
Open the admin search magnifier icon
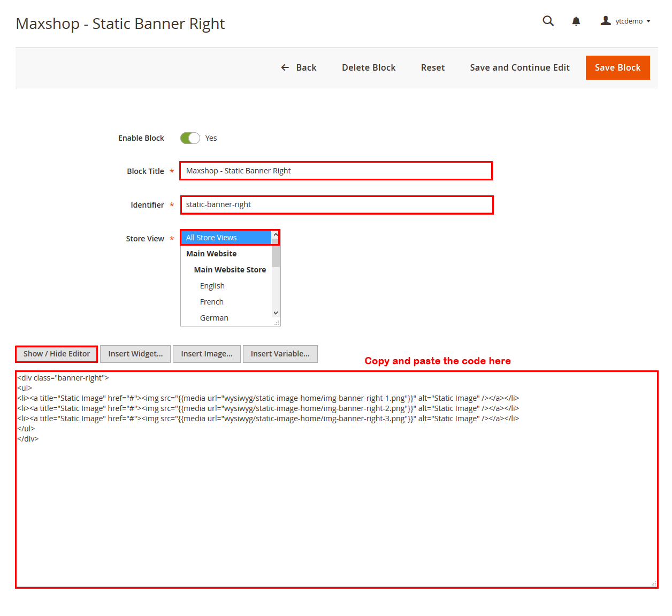coord(548,21)
